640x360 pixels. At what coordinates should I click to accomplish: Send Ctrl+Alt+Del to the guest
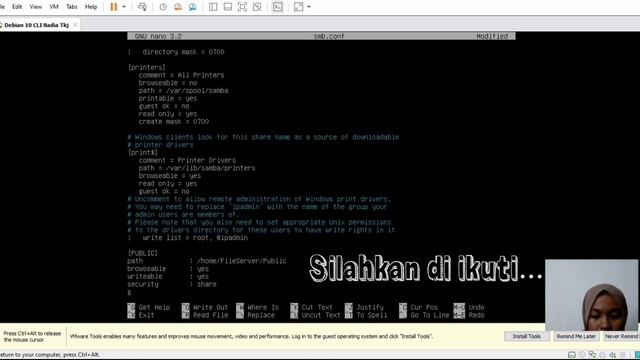pos(142,7)
